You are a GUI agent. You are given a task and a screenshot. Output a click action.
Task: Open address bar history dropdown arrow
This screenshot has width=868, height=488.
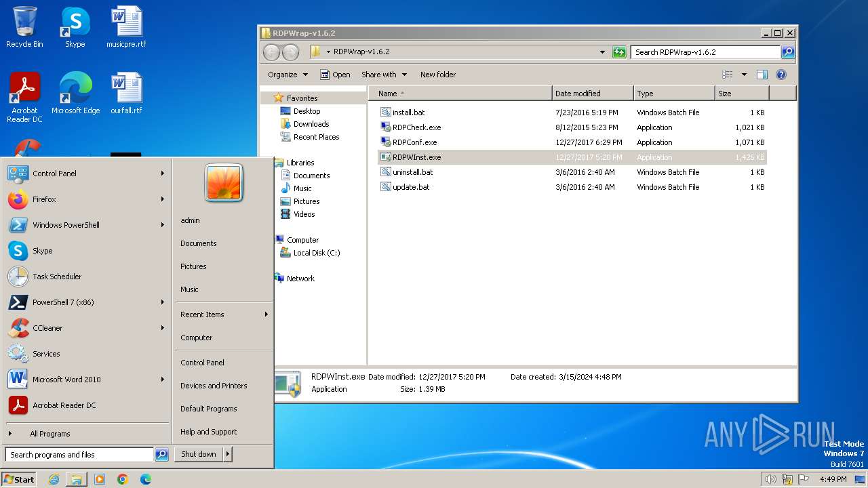602,52
